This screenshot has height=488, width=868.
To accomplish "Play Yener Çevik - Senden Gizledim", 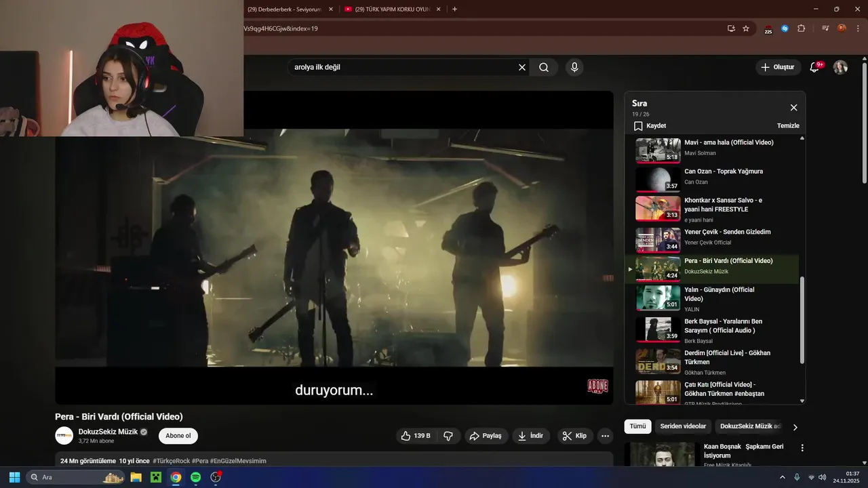I will (x=712, y=240).
